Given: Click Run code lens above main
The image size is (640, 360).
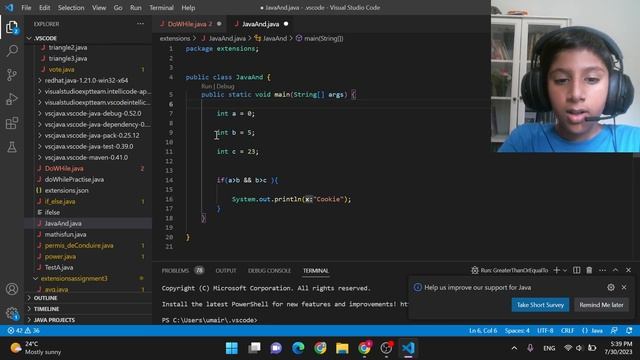Looking at the screenshot, I should click(207, 87).
